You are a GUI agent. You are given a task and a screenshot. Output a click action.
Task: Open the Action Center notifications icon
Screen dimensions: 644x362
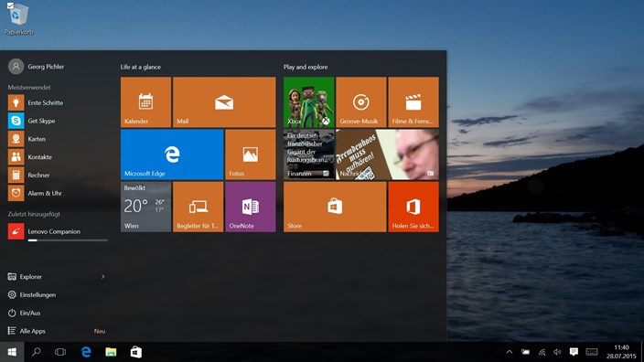(x=574, y=352)
